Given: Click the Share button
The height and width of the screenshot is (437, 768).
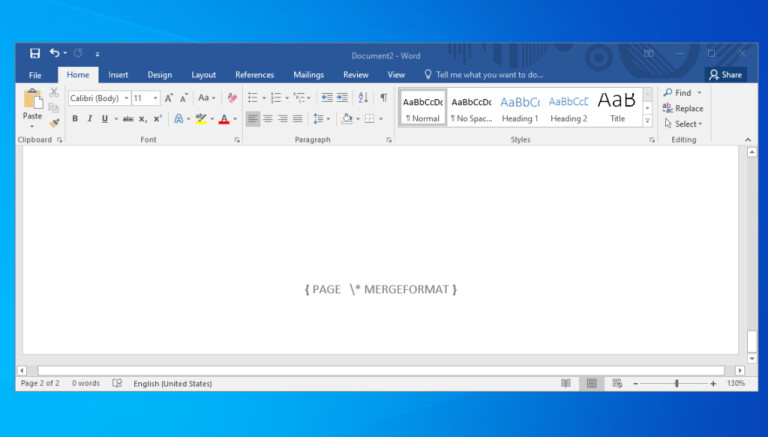Looking at the screenshot, I should click(725, 74).
